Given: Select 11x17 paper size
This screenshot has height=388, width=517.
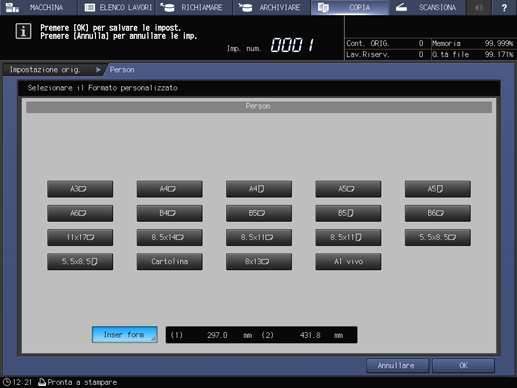Looking at the screenshot, I should click(80, 237).
